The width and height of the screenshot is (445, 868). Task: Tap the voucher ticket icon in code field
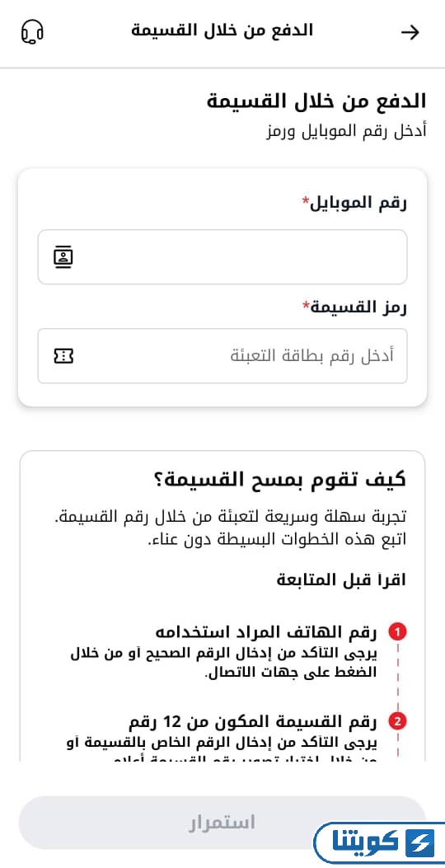pyautogui.click(x=63, y=355)
